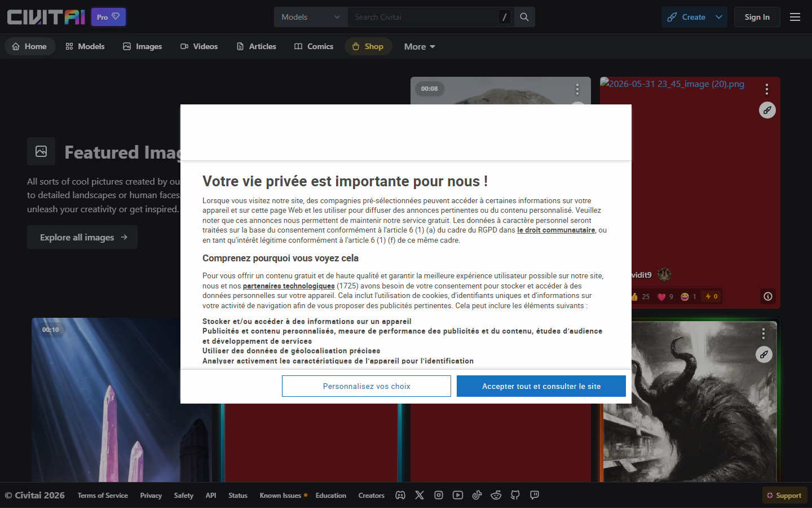The height and width of the screenshot is (508, 812).
Task: Click thumbs-up reaction showing 25
Action: [x=640, y=296]
